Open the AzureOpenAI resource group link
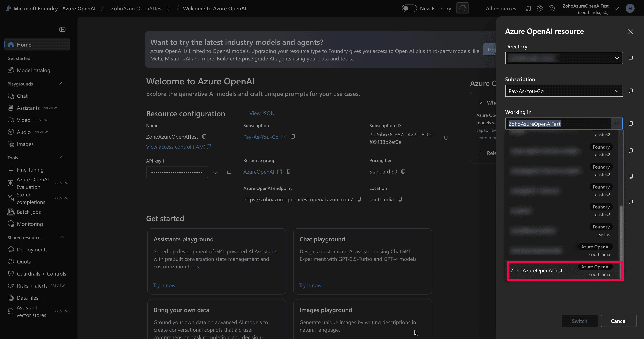This screenshot has height=339, width=644. (263, 172)
